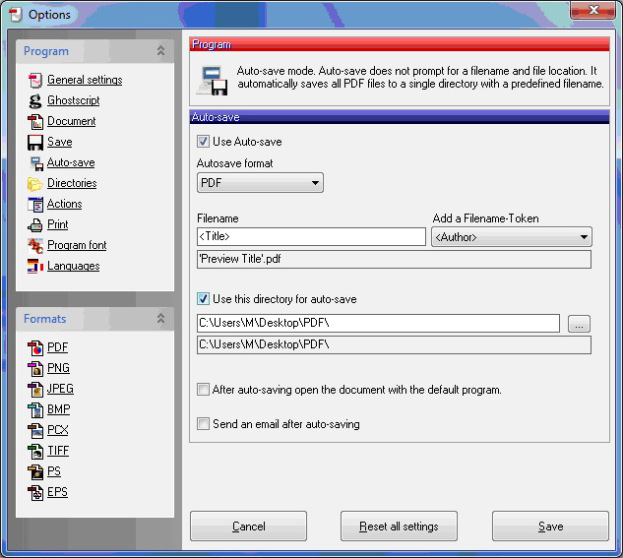The image size is (623, 558).
Task: Open PDF format settings
Action: coord(58,347)
